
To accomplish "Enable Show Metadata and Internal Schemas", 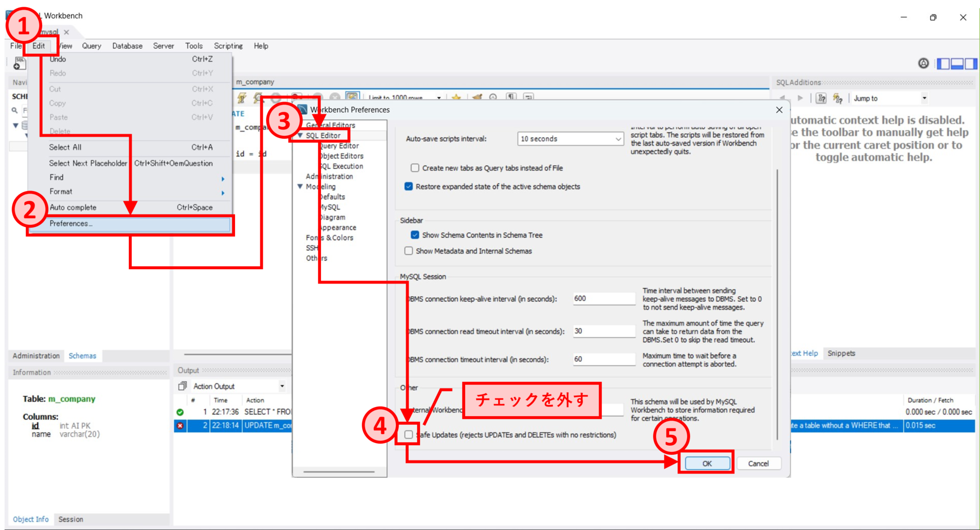I will click(409, 250).
